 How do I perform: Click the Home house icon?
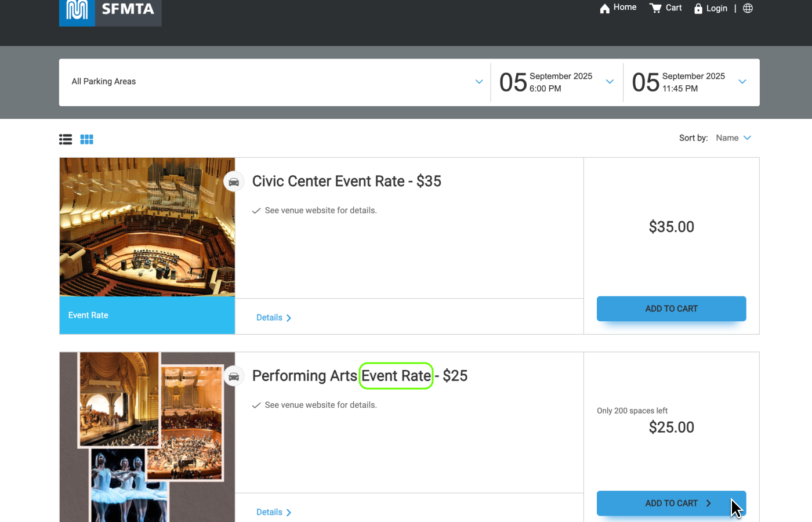604,8
